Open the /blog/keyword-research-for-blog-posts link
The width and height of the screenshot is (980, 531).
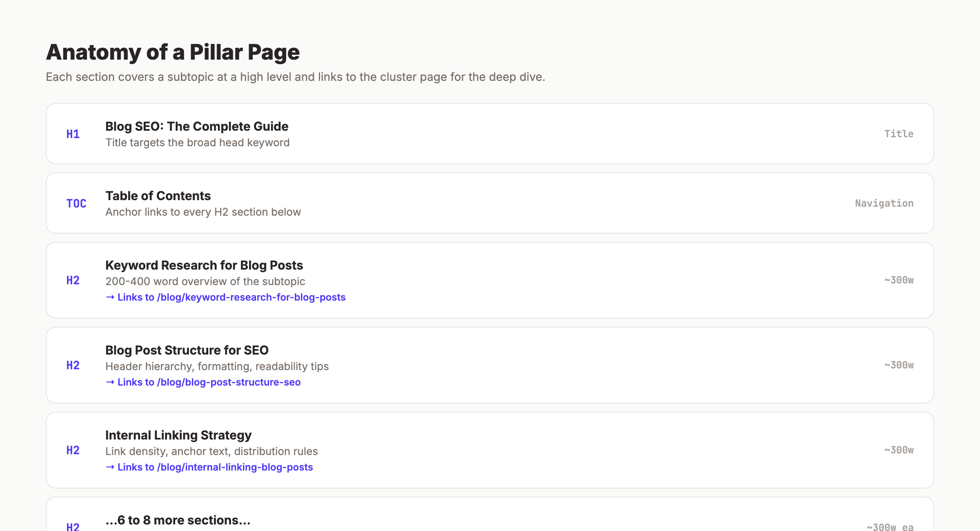231,297
